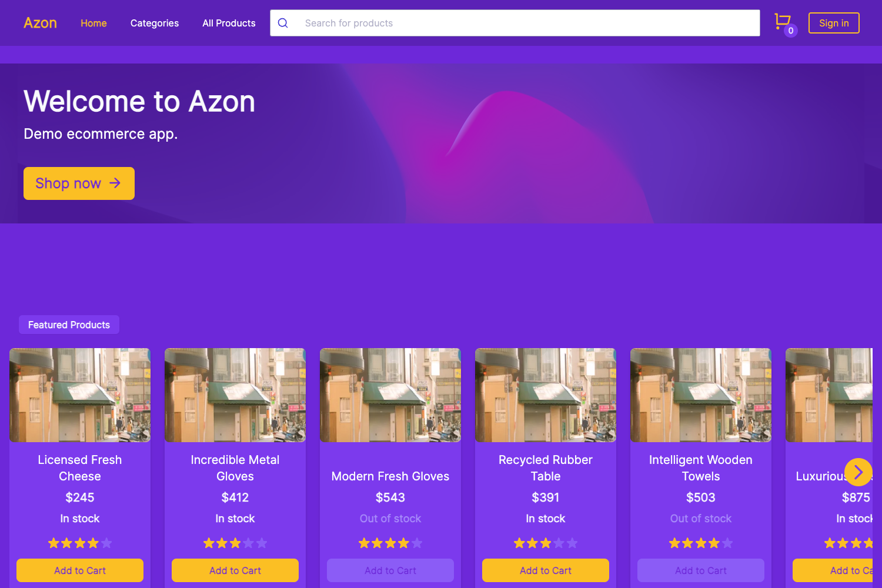Add Recycled Rubber Table to cart
Viewport: 882px width, 588px height.
pos(545,570)
